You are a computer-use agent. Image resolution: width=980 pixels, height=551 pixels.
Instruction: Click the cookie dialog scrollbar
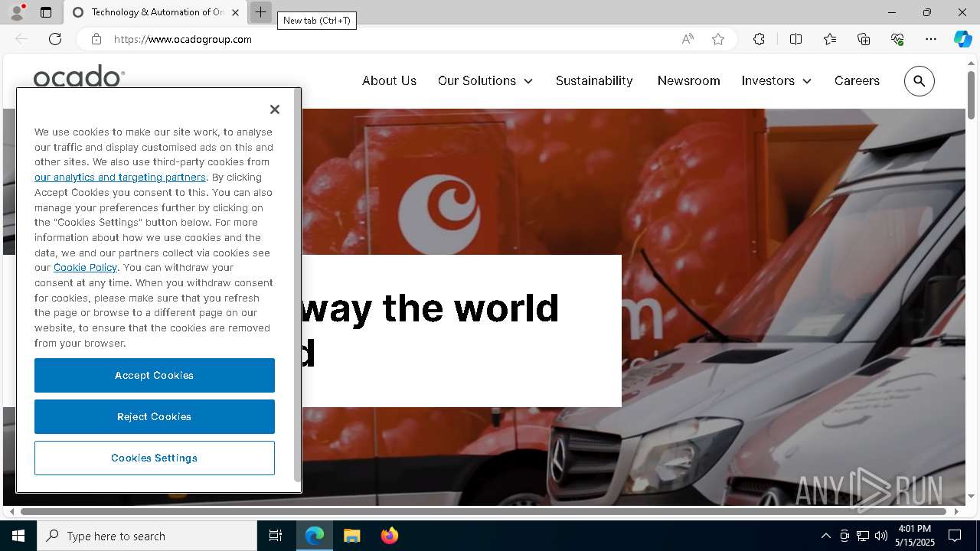[x=298, y=285]
